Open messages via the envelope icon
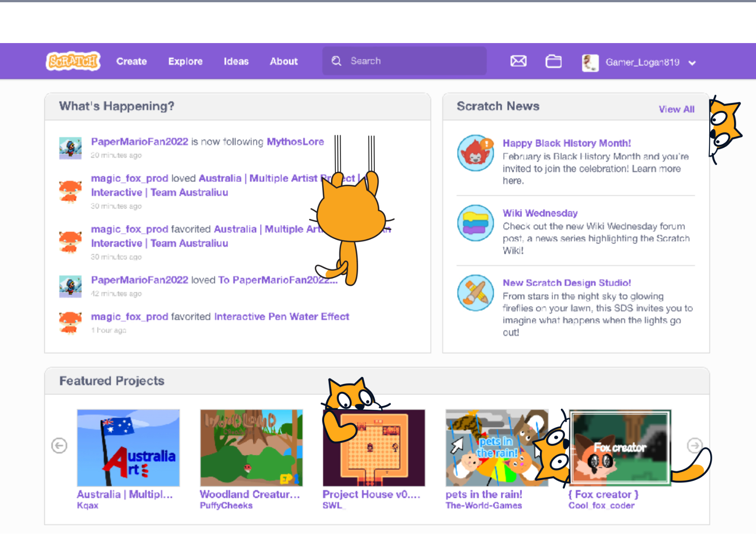The image size is (756, 550). tap(518, 61)
